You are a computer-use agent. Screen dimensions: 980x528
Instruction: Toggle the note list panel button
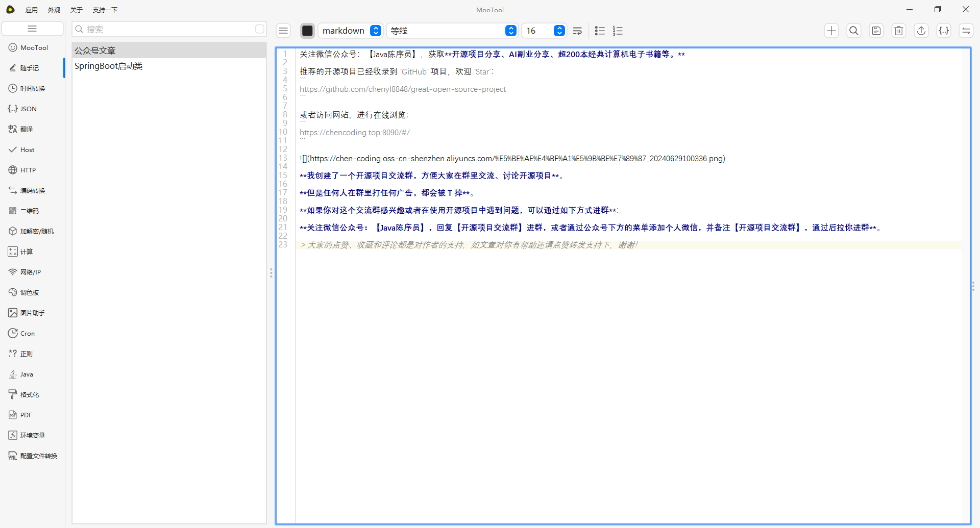click(283, 31)
